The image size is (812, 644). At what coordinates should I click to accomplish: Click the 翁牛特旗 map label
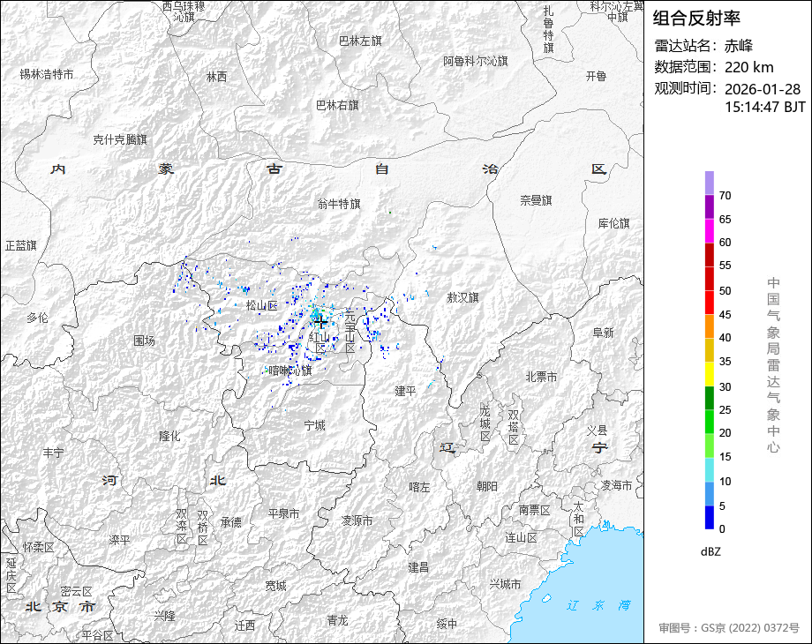339,204
